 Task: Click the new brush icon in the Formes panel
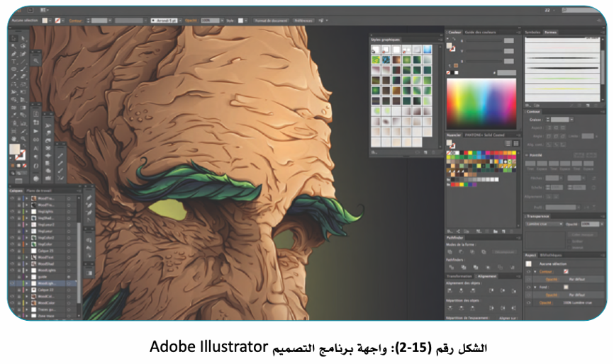point(588,106)
